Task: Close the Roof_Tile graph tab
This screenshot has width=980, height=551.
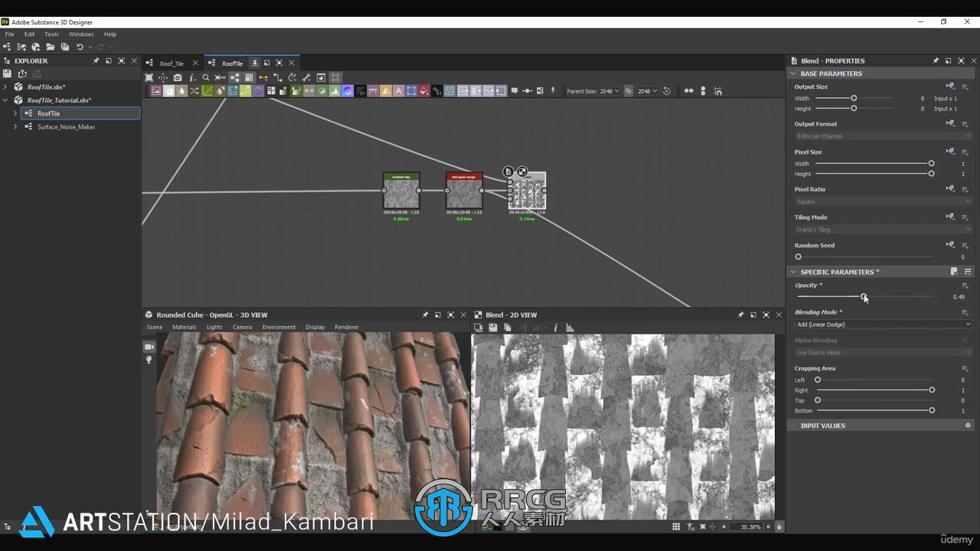Action: [x=195, y=63]
